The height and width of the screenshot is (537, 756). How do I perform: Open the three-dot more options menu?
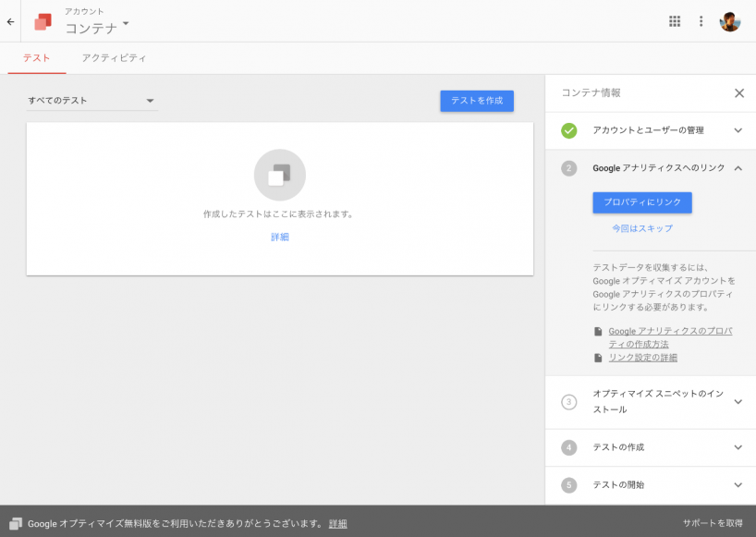pyautogui.click(x=701, y=21)
